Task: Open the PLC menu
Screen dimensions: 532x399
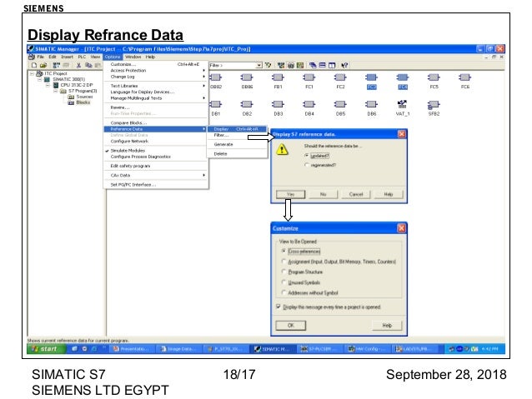Action: (82, 57)
